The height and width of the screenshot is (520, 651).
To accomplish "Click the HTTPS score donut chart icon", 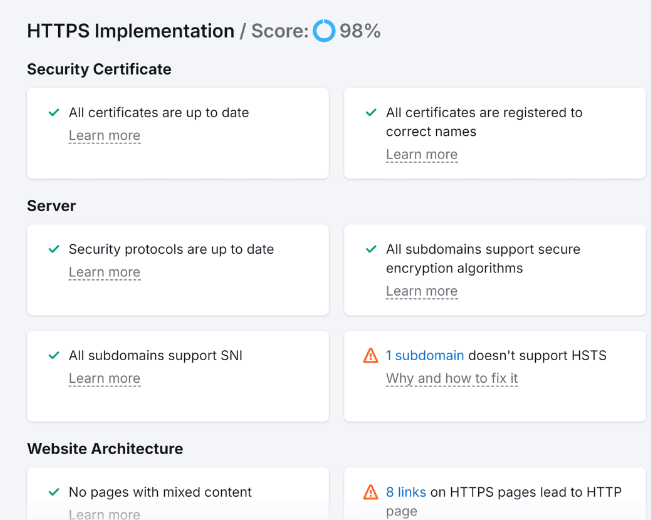I will point(324,31).
